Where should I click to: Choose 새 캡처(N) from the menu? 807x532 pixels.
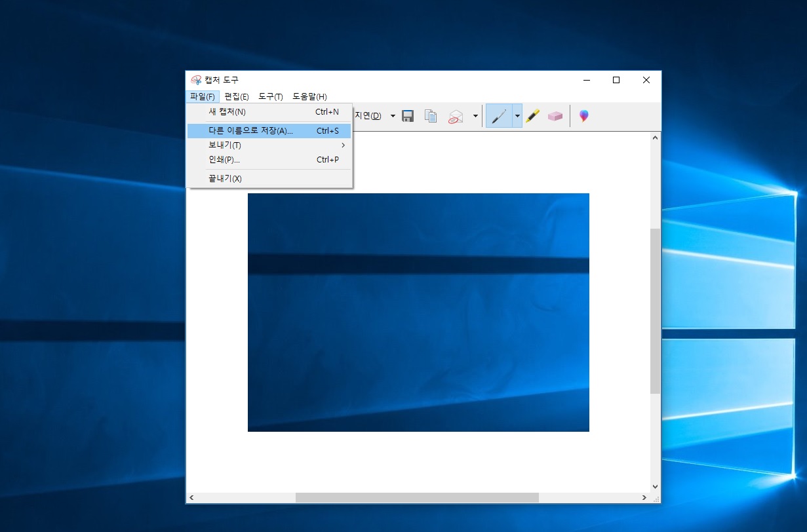pos(269,112)
